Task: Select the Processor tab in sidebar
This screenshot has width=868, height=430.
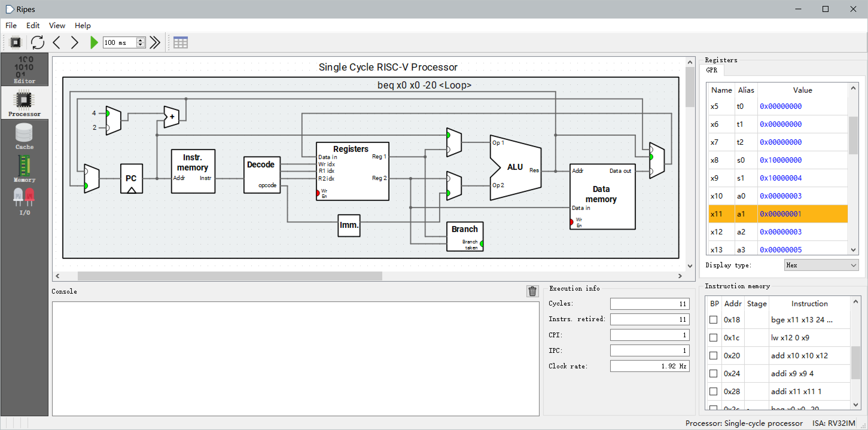Action: [x=25, y=103]
